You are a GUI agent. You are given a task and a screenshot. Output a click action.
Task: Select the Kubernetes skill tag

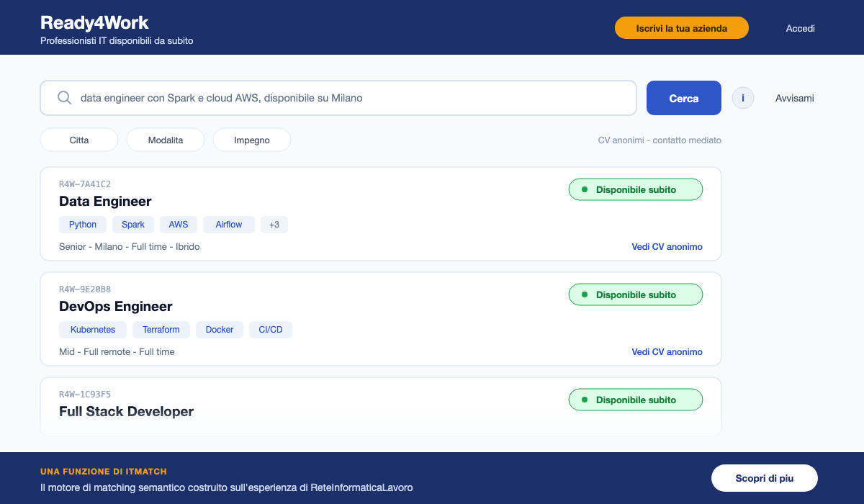(x=93, y=330)
